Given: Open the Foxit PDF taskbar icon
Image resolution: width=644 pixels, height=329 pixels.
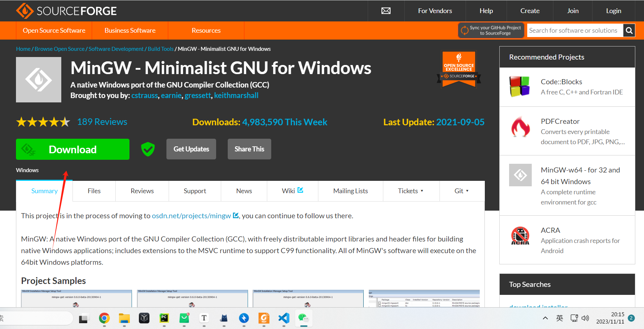Looking at the screenshot, I should coord(264,318).
